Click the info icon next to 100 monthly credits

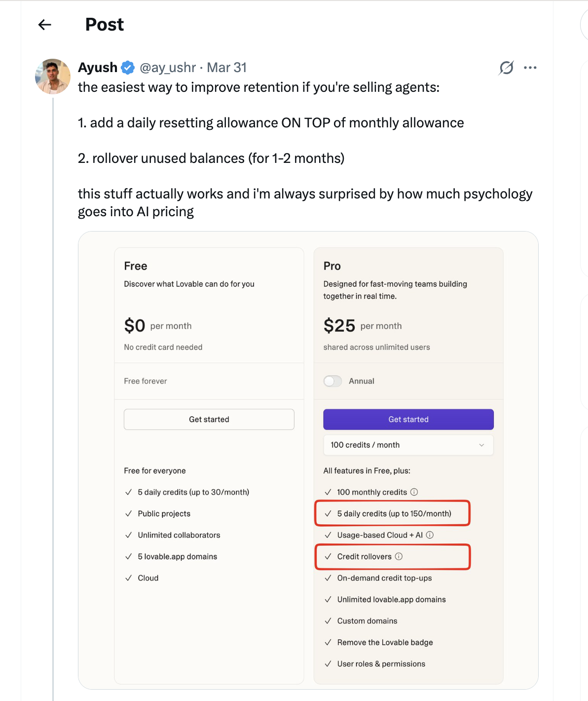pyautogui.click(x=413, y=492)
